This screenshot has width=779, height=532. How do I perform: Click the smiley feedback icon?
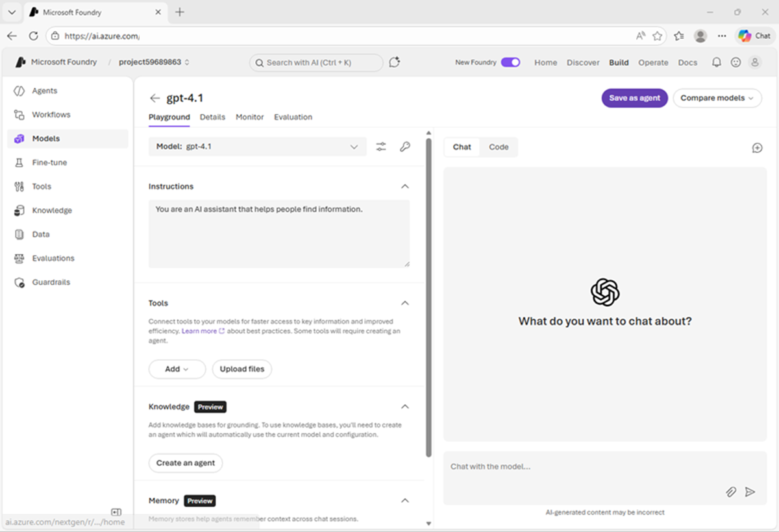click(x=736, y=62)
